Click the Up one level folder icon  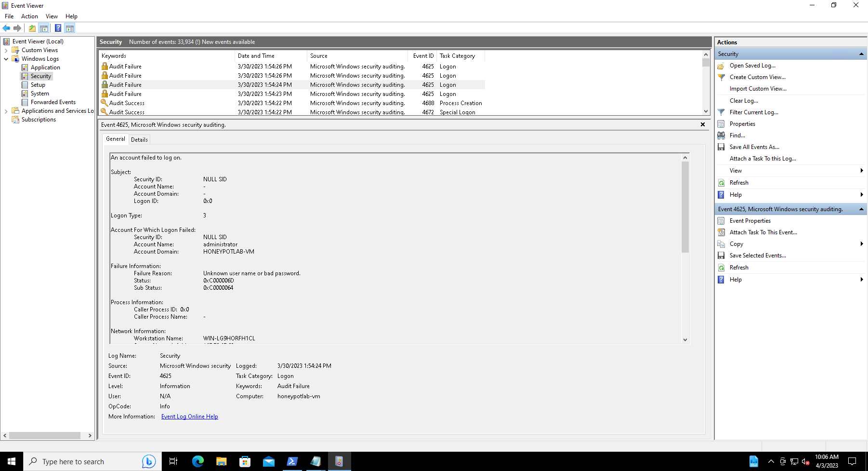[x=32, y=28]
